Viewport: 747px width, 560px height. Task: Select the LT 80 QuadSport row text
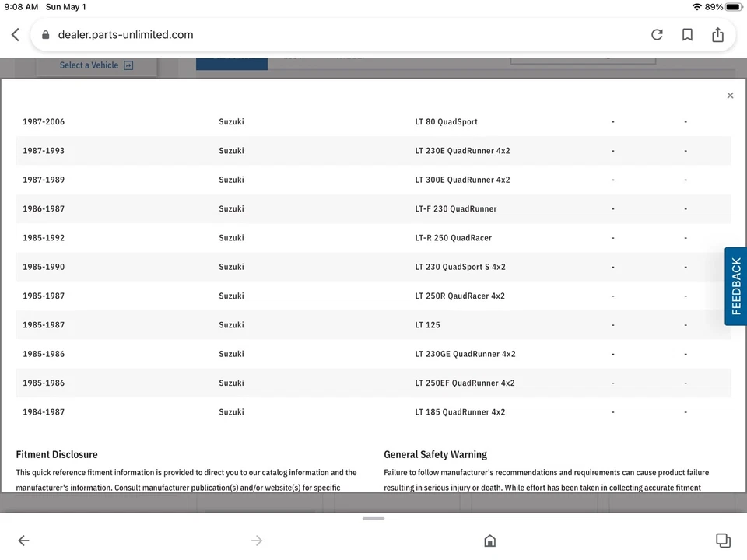(447, 122)
